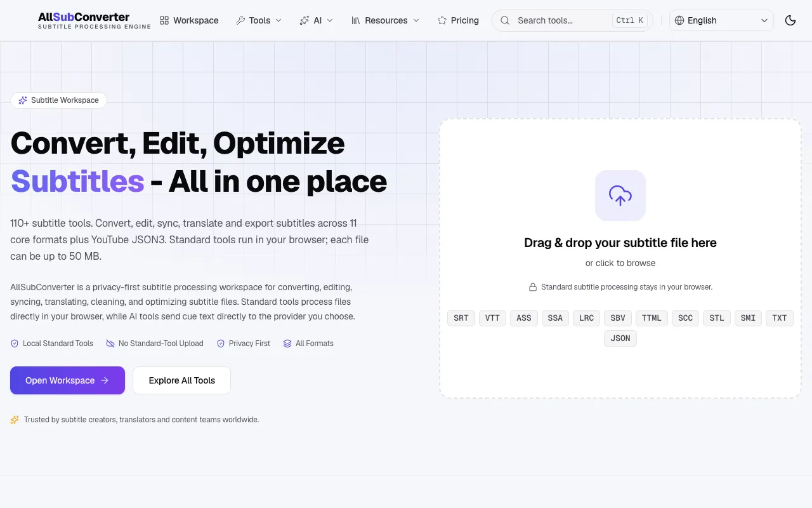This screenshot has height=508, width=812.
Task: Click the lock icon in upload box
Action: tap(533, 287)
